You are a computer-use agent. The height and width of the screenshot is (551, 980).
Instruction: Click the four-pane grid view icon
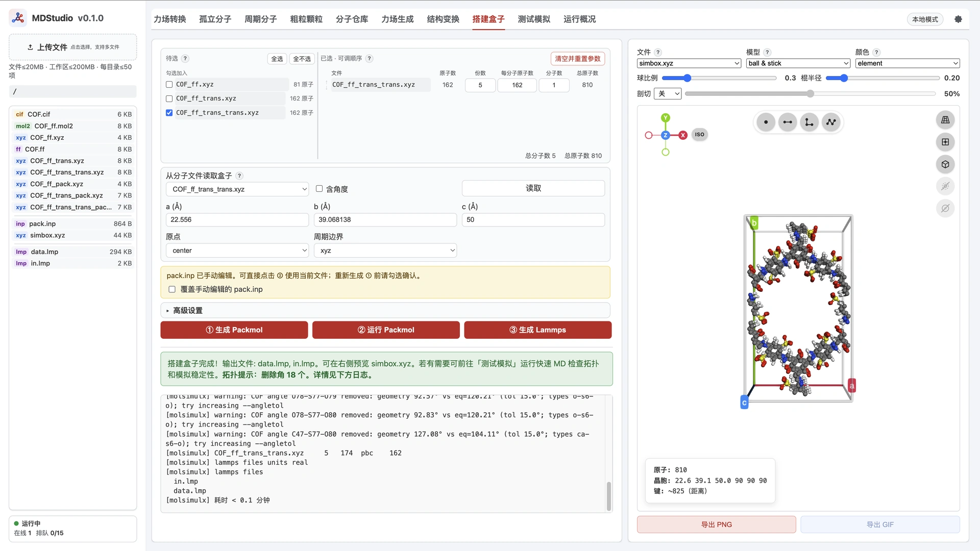tap(945, 142)
